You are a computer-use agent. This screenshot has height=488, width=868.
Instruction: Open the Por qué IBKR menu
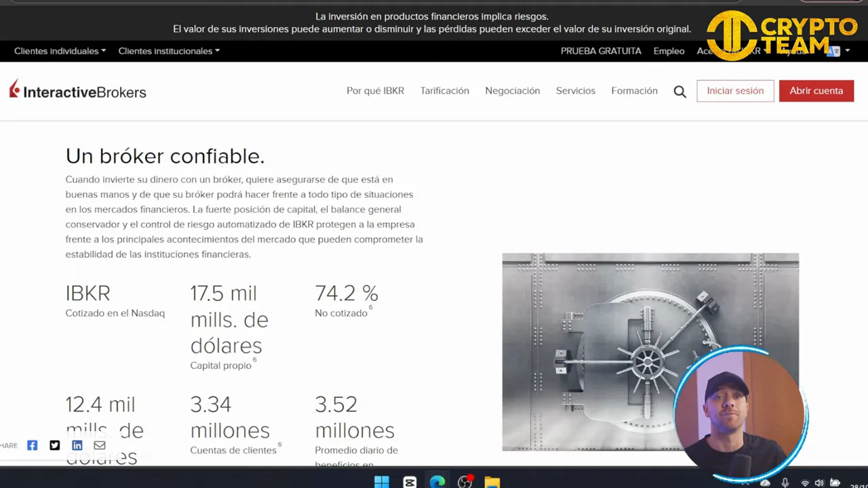tap(375, 91)
